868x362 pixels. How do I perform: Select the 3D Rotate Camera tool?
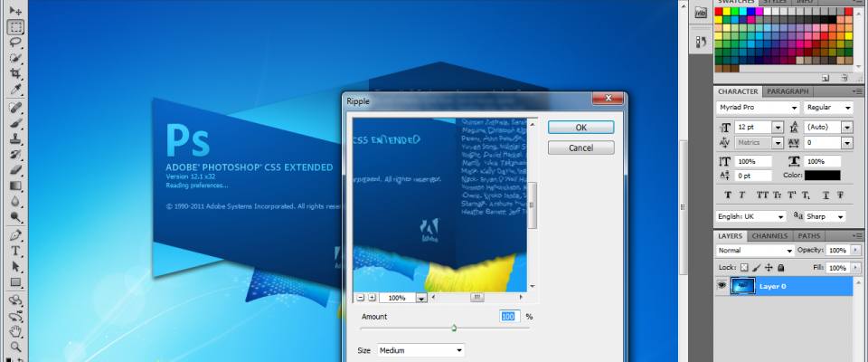point(15,316)
